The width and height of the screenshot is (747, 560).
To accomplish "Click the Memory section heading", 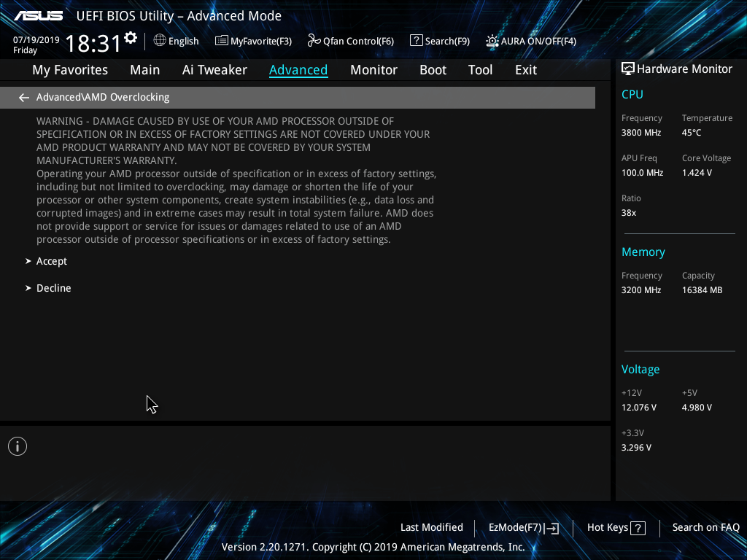I will click(643, 252).
